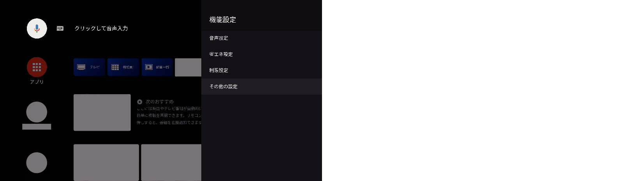Select the bottom gray circular channel icon
The height and width of the screenshot is (181, 644).
(x=37, y=163)
